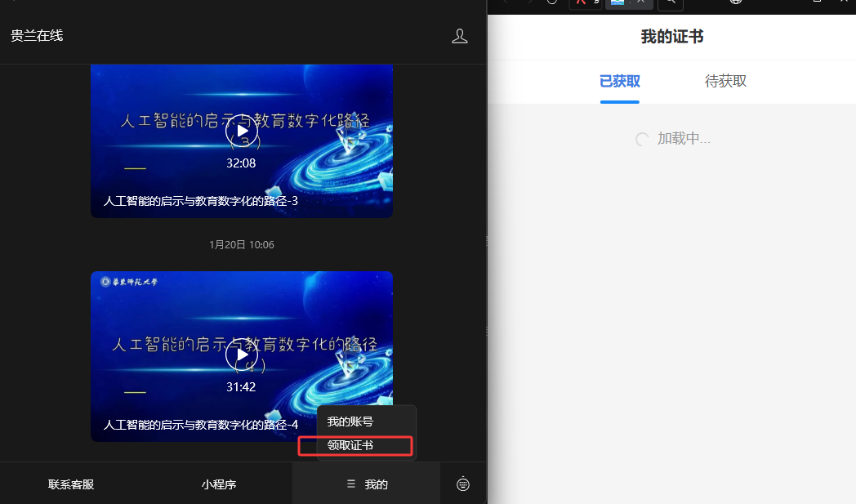This screenshot has height=504, width=856.
Task: Select the 已获取 tab
Action: 619,82
